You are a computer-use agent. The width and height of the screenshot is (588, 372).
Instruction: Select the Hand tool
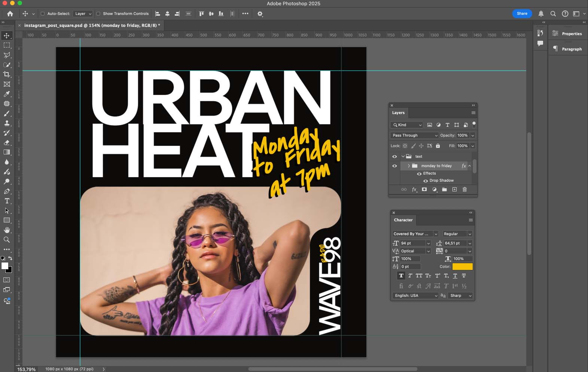pos(7,230)
